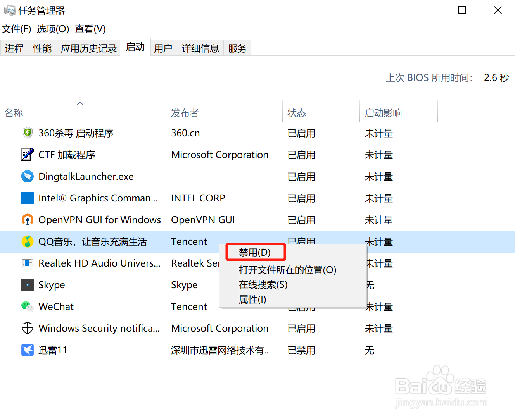Click the WeChat green bubble icon
This screenshot has width=515, height=420.
(28, 306)
